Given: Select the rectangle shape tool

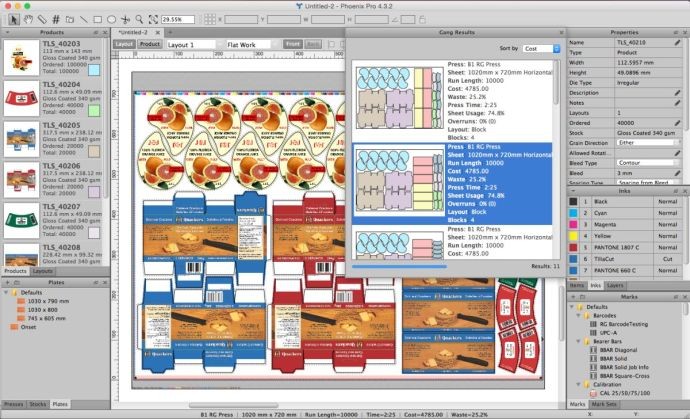Looking at the screenshot, I should (96, 18).
